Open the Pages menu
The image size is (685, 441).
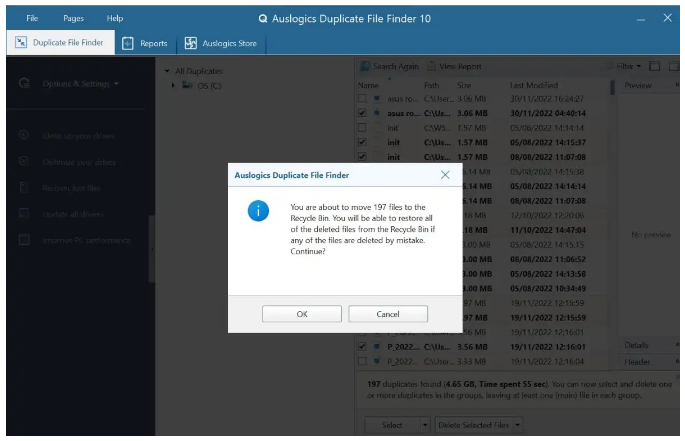click(x=73, y=18)
